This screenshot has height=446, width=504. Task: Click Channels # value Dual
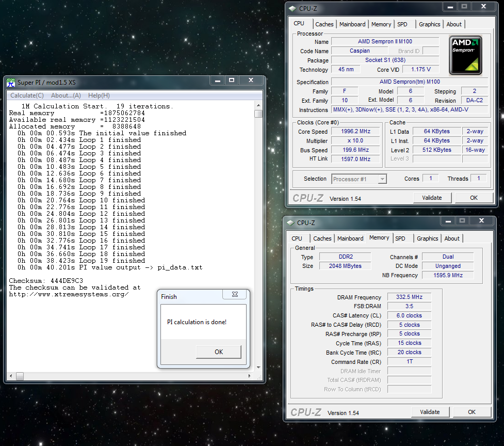(x=448, y=257)
